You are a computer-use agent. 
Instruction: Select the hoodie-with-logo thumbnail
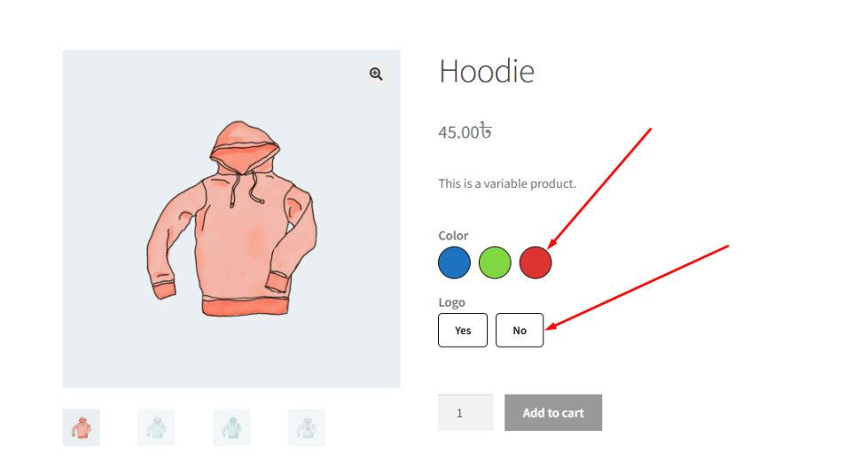pyautogui.click(x=307, y=427)
